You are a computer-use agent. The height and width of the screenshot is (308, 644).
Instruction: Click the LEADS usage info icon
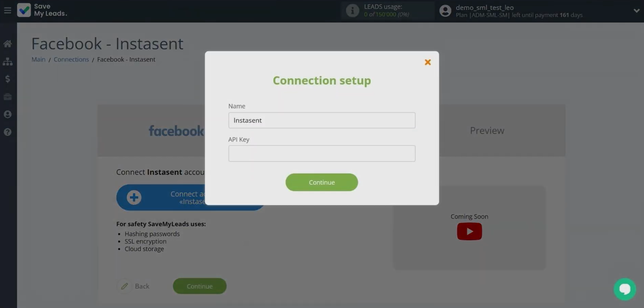point(352,11)
